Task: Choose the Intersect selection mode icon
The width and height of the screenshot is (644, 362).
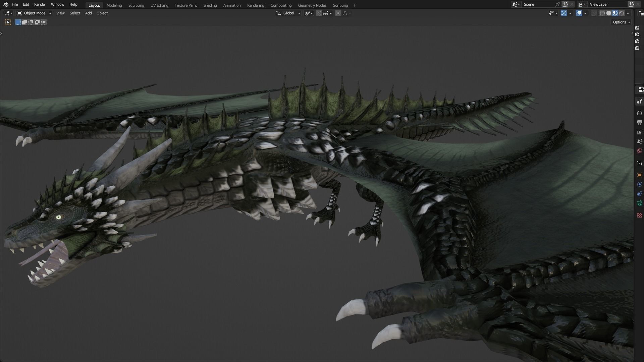Action: point(44,22)
